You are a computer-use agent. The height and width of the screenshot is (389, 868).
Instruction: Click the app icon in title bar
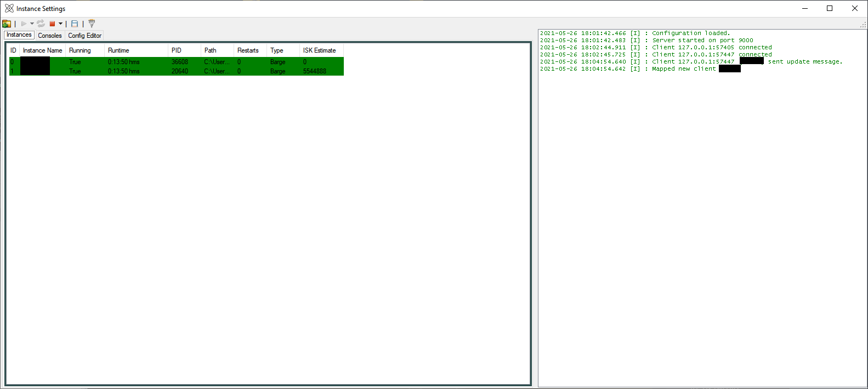[9, 8]
